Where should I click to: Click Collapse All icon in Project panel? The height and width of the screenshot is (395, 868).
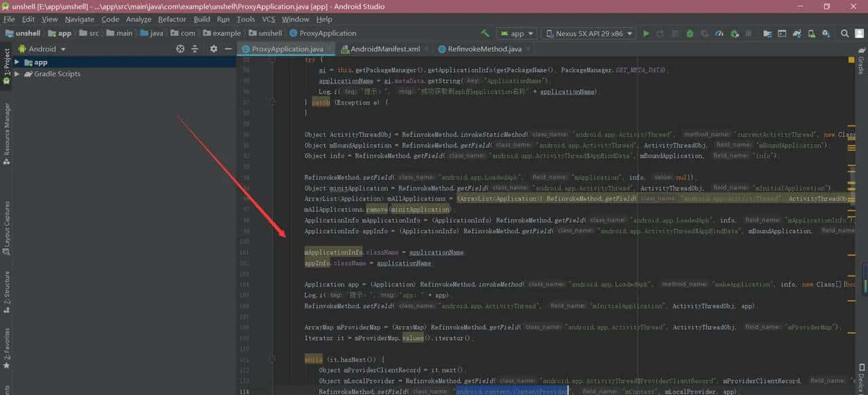pyautogui.click(x=195, y=49)
